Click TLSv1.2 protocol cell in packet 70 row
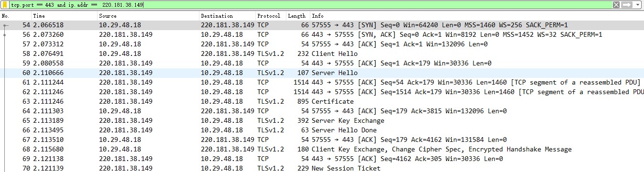 click(271, 168)
